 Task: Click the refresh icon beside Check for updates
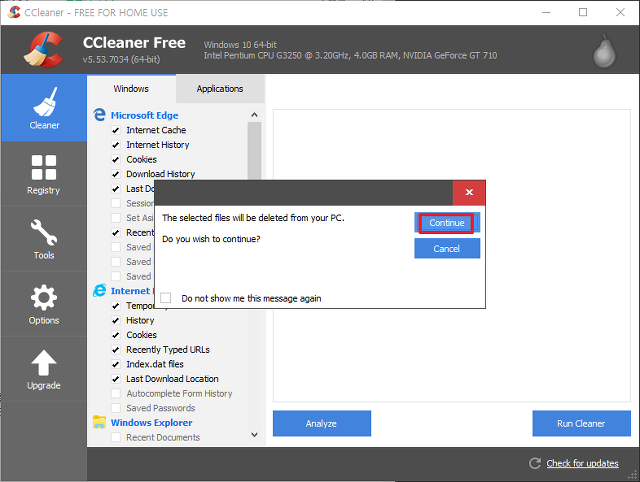[535, 463]
